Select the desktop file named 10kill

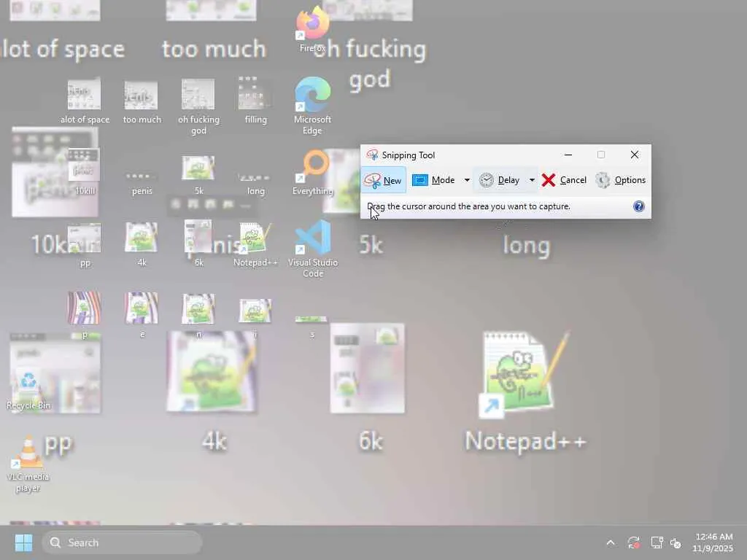85,172
